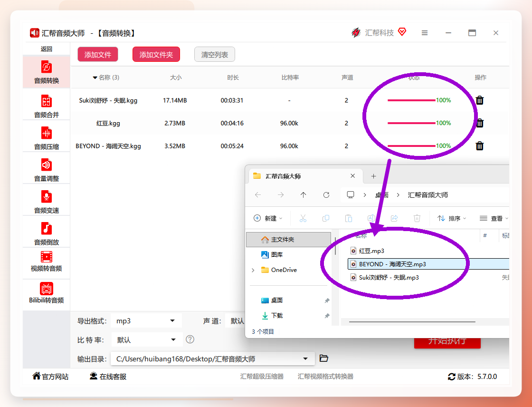Open 主文件夹 in Explorer navigation
The height and width of the screenshot is (407, 532).
point(288,240)
